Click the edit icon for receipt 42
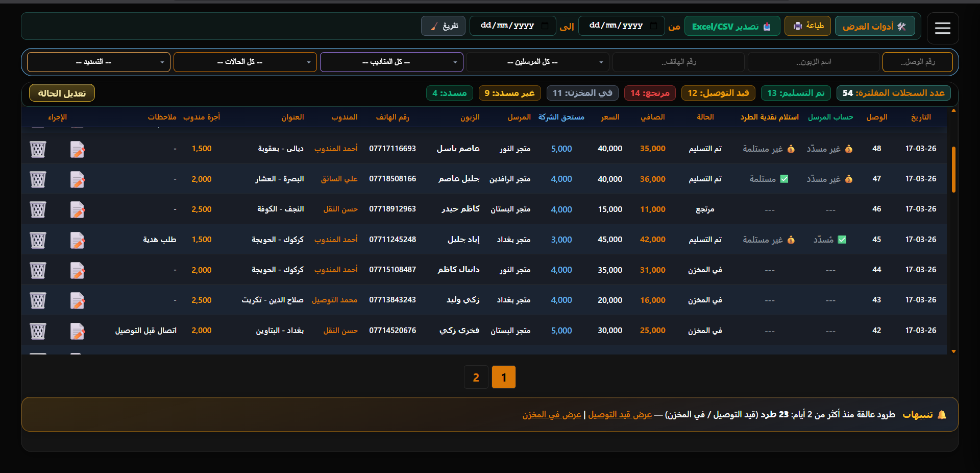Viewport: 980px width, 473px height. 77,331
